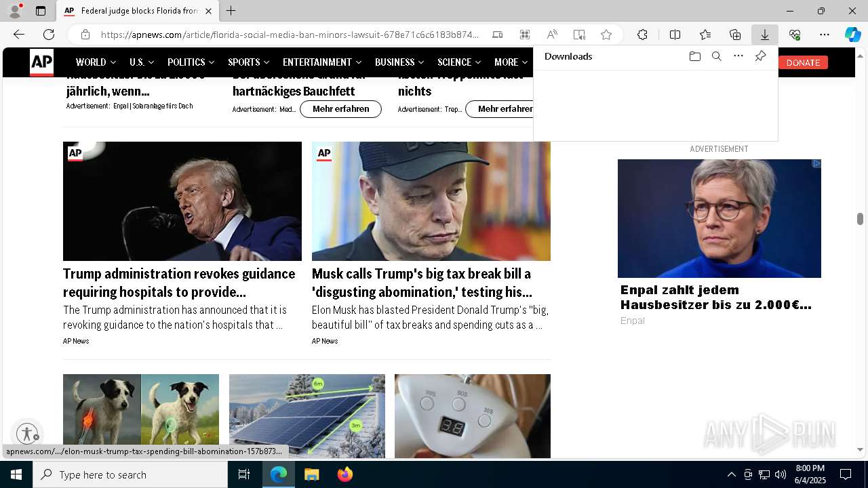
Task: Open the Extensions puzzle icon
Action: [x=642, y=35]
